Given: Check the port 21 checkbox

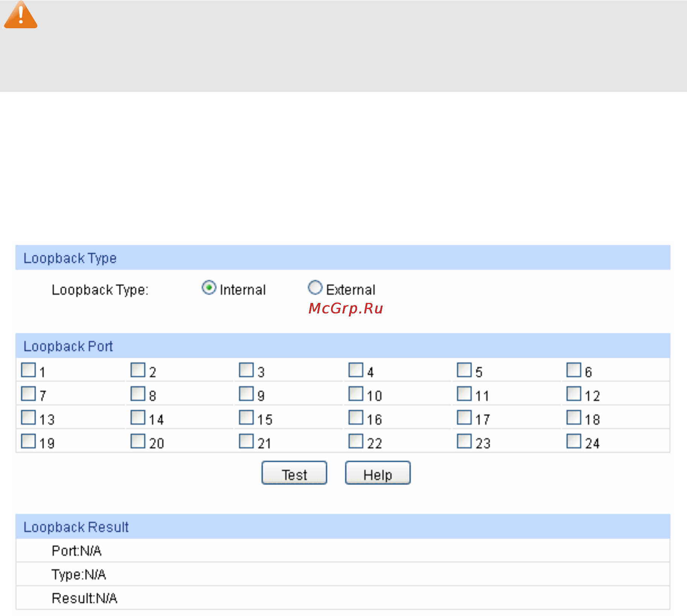Looking at the screenshot, I should (x=246, y=441).
